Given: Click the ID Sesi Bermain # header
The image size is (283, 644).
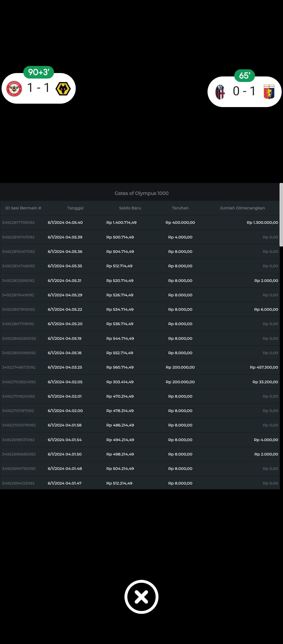Looking at the screenshot, I should click(23, 208).
